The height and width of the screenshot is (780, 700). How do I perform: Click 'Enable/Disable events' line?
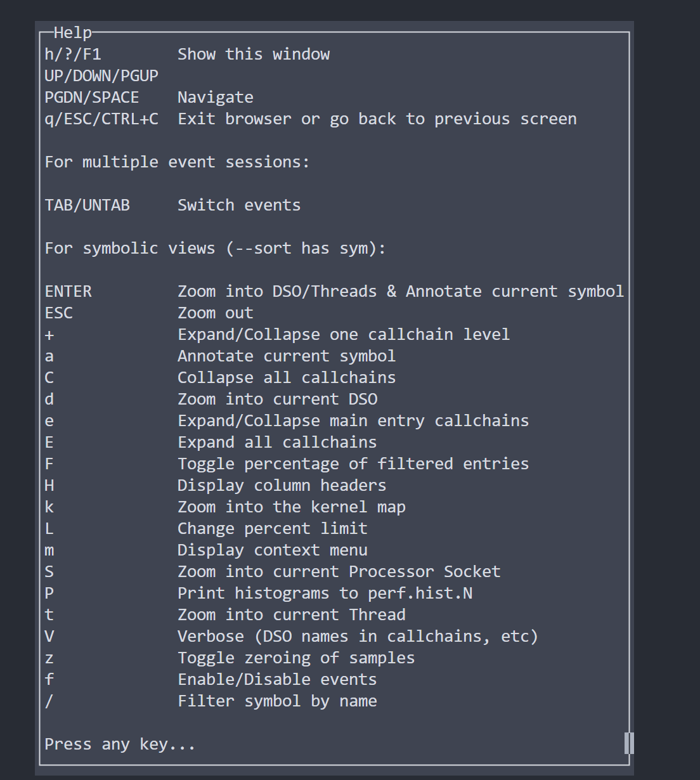[276, 679]
